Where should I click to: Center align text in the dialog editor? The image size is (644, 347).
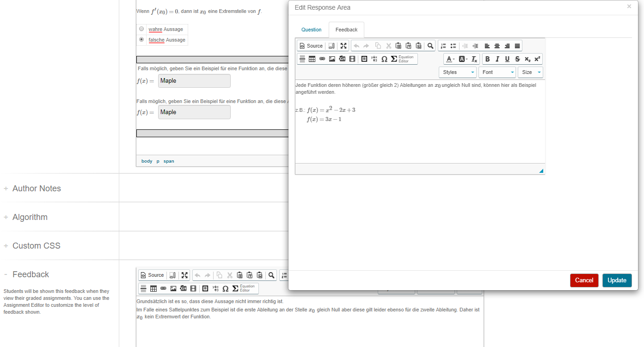497,46
